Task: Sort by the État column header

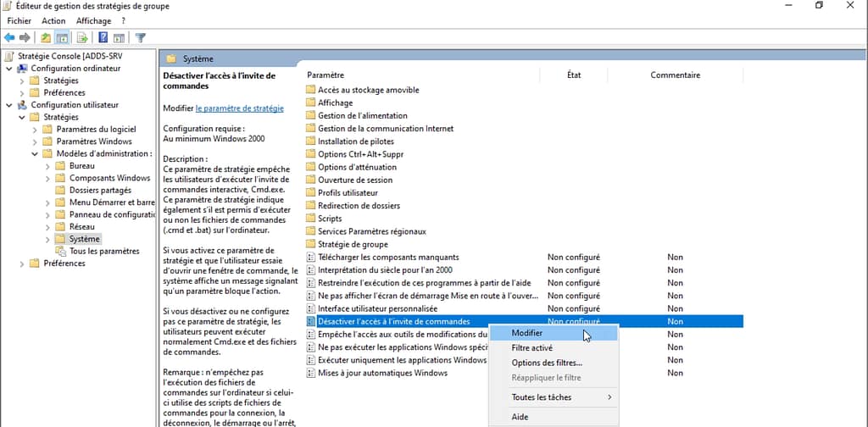Action: [x=574, y=75]
